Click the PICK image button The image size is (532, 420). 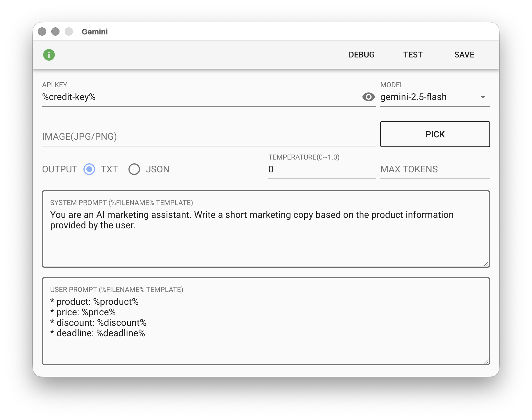[x=435, y=134]
